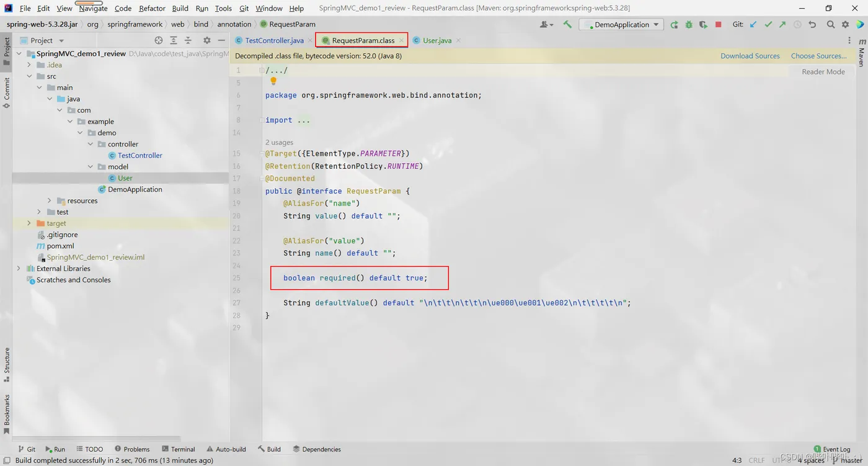
Task: Click Choose Sources... link
Action: [819, 56]
